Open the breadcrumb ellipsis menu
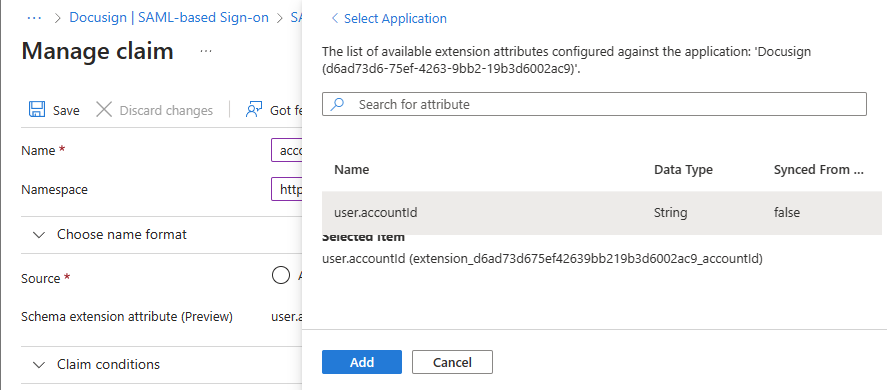887x390 pixels. (35, 18)
